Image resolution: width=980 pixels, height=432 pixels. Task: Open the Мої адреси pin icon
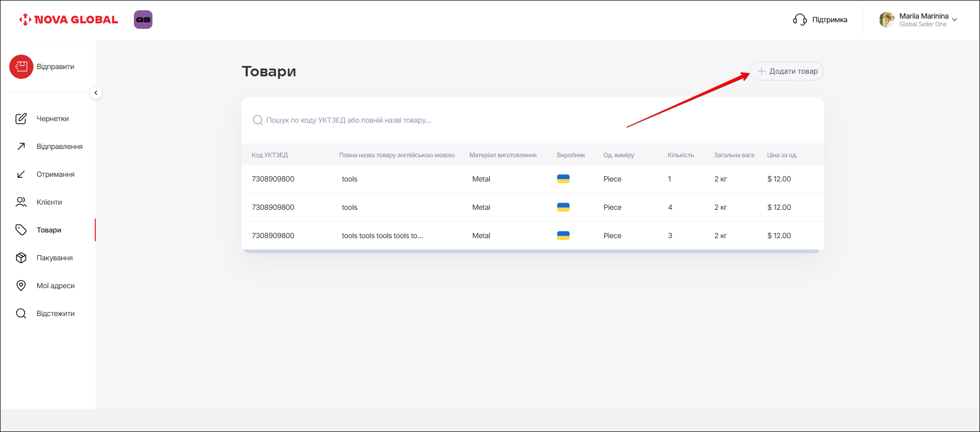click(x=21, y=286)
